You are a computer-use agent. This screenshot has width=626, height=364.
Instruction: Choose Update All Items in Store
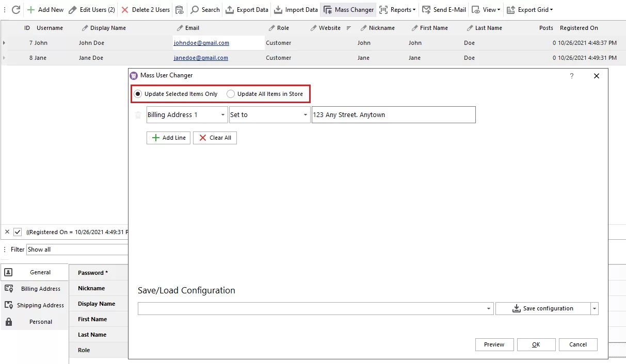(230, 93)
